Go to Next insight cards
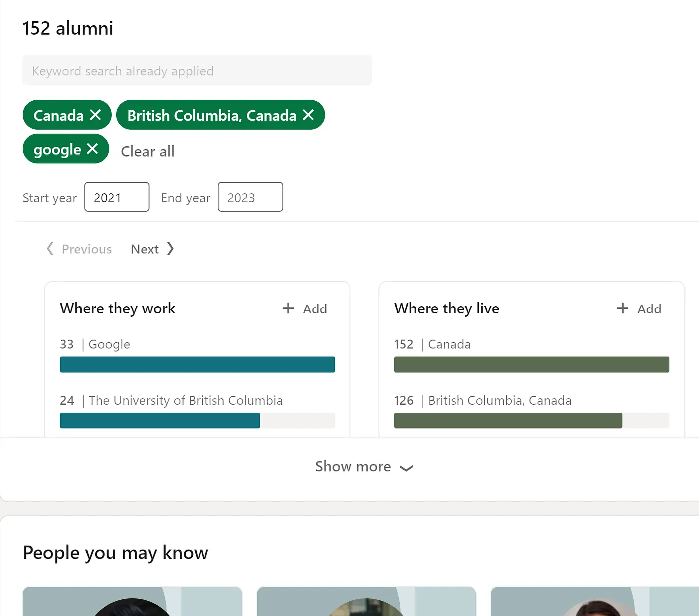This screenshot has width=699, height=616. (152, 249)
